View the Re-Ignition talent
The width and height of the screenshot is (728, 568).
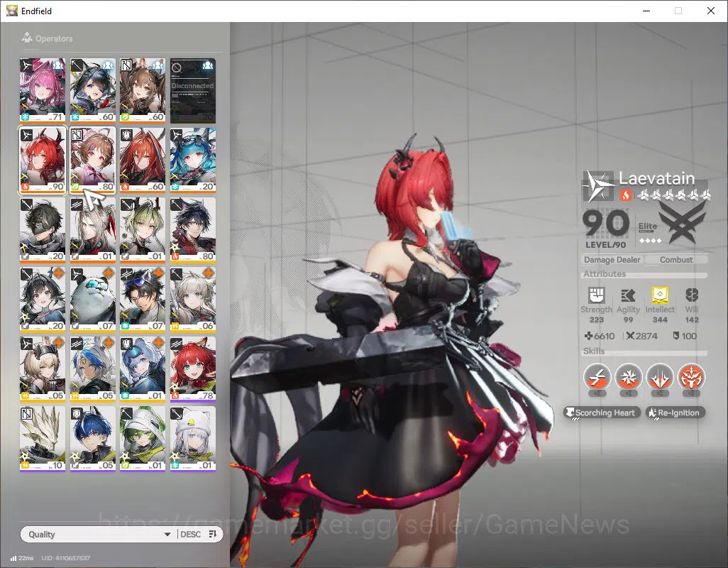(675, 413)
